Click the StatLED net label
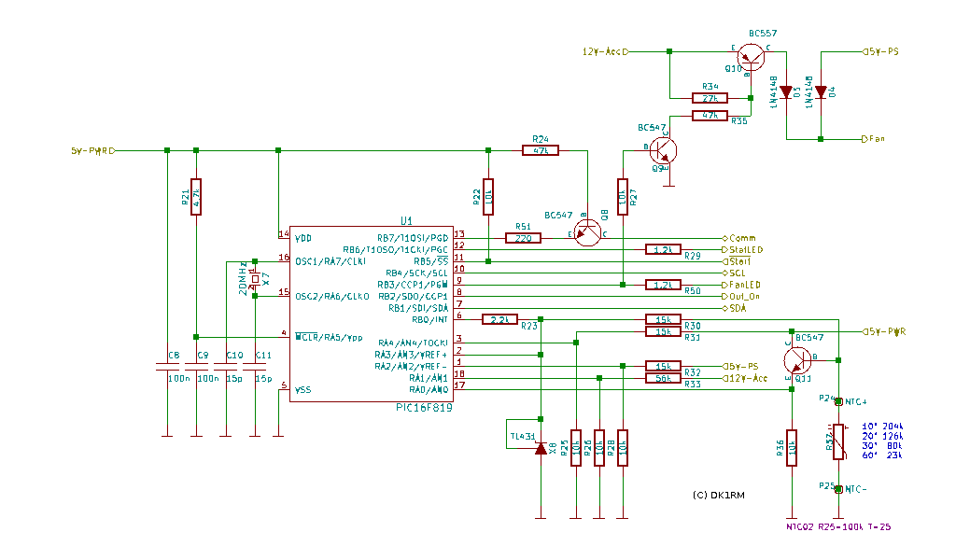Viewport: 956px width, 560px height. click(x=745, y=250)
